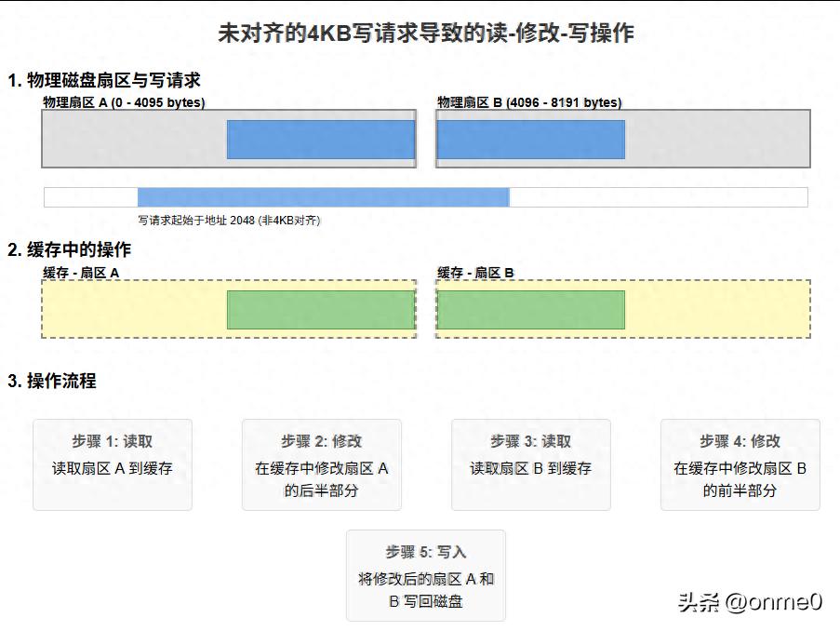Toggle the 步骤 2: 修改 box
The height and width of the screenshot is (631, 840).
(x=322, y=463)
